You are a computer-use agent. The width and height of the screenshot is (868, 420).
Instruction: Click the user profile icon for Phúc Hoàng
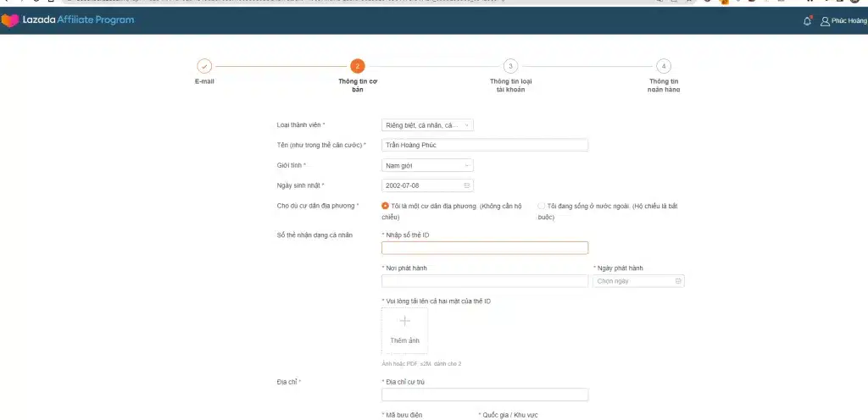pyautogui.click(x=825, y=21)
